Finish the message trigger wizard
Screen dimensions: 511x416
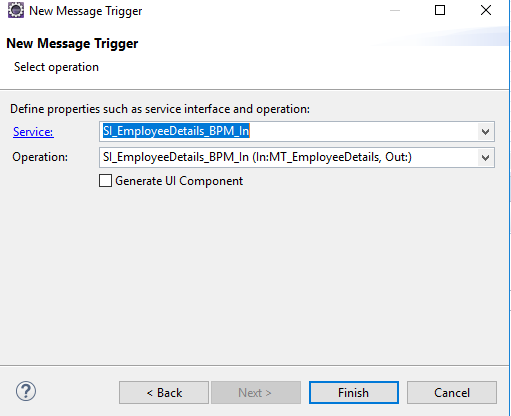354,393
